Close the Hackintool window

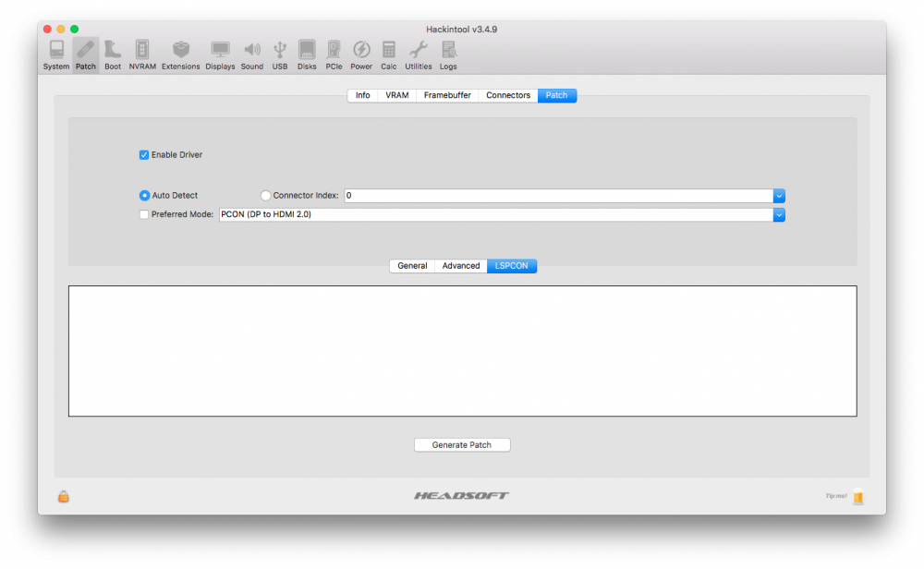click(48, 29)
